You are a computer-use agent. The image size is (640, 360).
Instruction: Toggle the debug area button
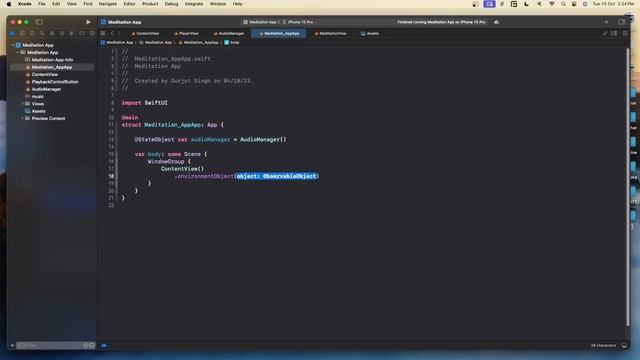(624, 345)
